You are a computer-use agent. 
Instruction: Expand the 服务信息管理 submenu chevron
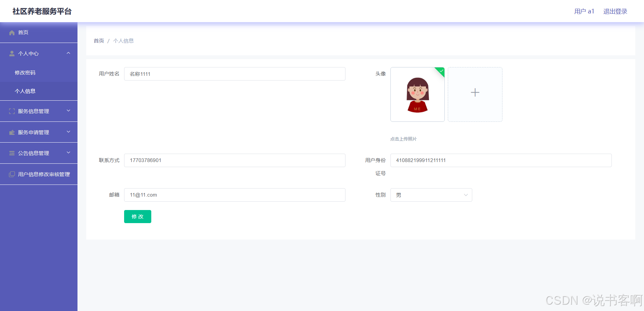pos(68,111)
